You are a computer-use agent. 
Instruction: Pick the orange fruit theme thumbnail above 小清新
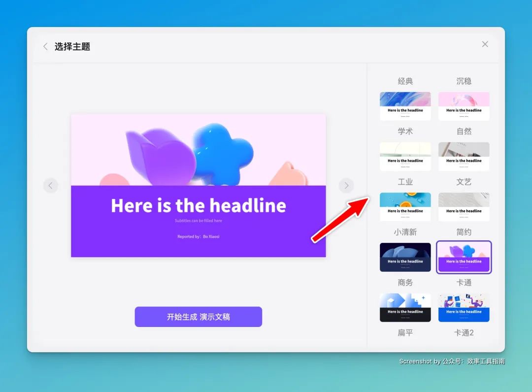click(405, 207)
